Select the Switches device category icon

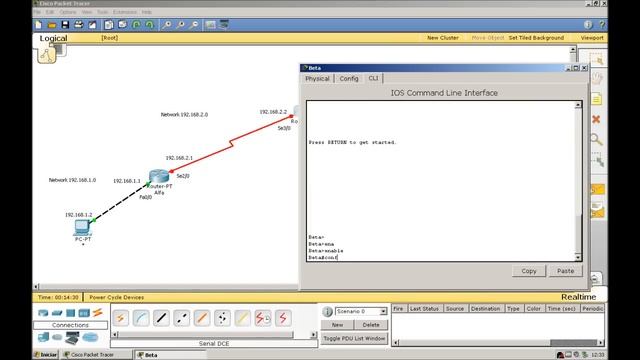tap(57, 313)
